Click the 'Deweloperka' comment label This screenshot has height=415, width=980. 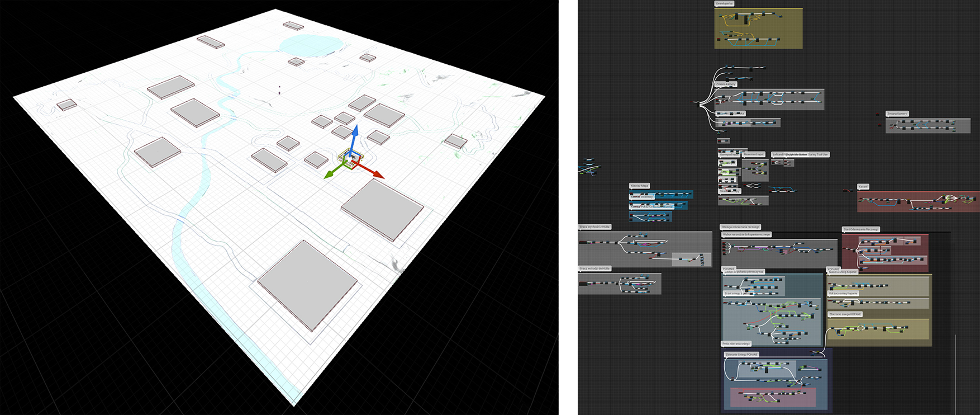coord(724,3)
